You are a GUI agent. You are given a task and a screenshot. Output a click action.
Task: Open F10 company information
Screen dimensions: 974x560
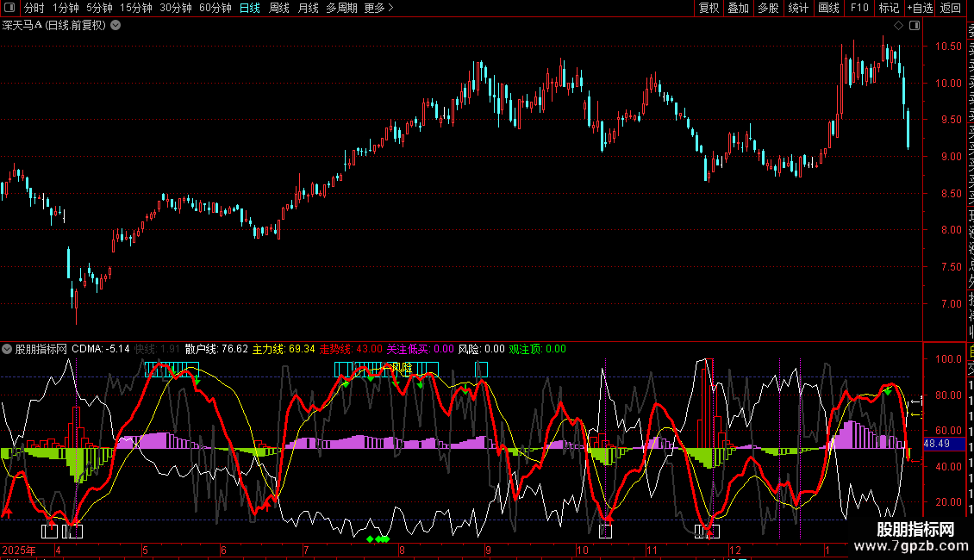[x=859, y=8]
